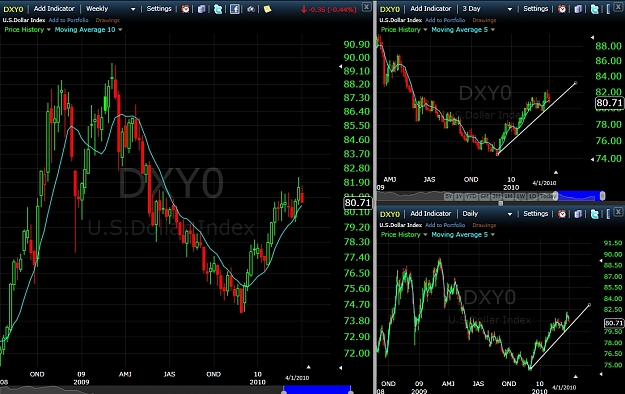Select the 1W range button in 3 Day chart
The height and width of the screenshot is (394, 625).
(x=521, y=196)
